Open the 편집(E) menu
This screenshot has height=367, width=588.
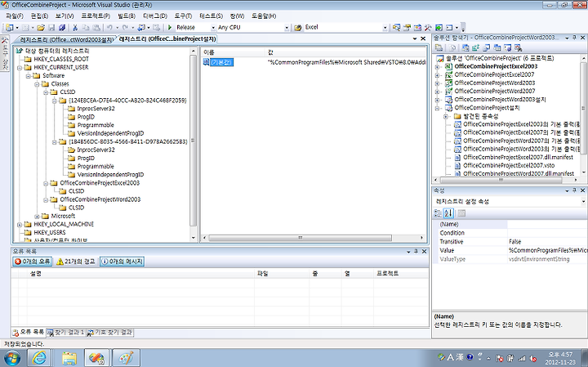pyautogui.click(x=39, y=16)
